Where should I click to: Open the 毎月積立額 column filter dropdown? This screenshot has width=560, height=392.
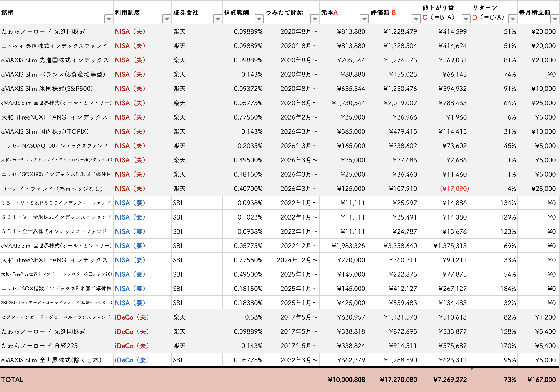(555, 19)
